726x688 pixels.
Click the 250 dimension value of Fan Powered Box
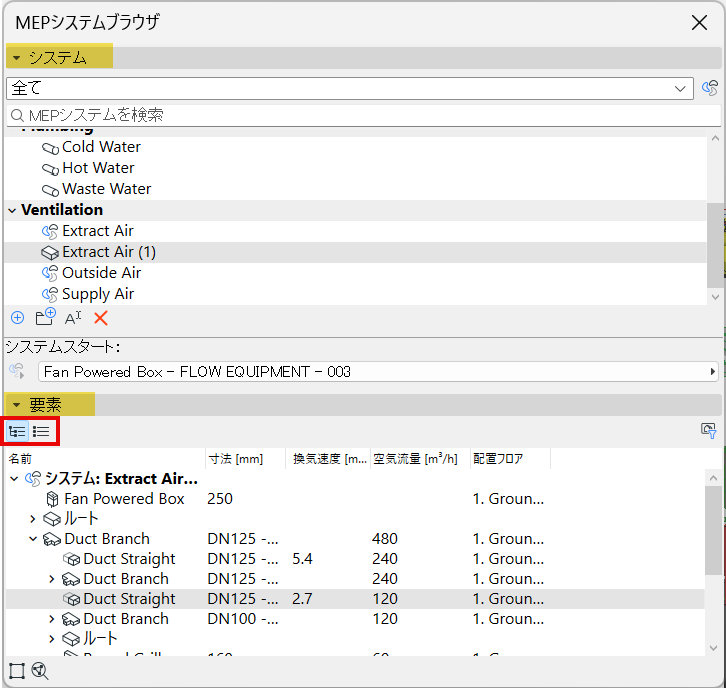[x=220, y=499]
